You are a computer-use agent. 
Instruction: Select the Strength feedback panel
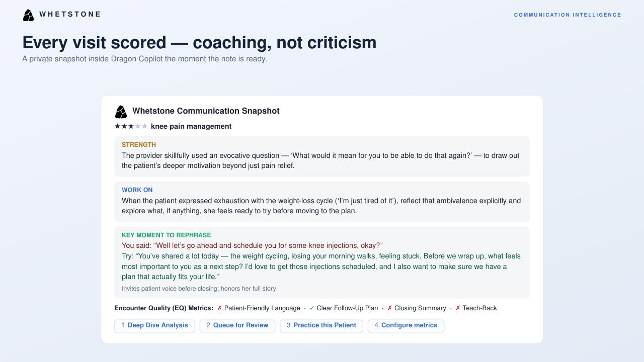coord(322,156)
